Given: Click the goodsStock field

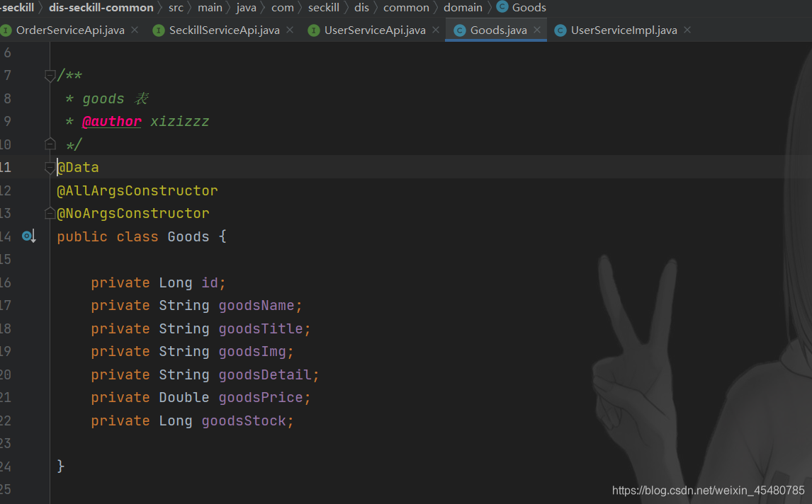Looking at the screenshot, I should pyautogui.click(x=244, y=421).
